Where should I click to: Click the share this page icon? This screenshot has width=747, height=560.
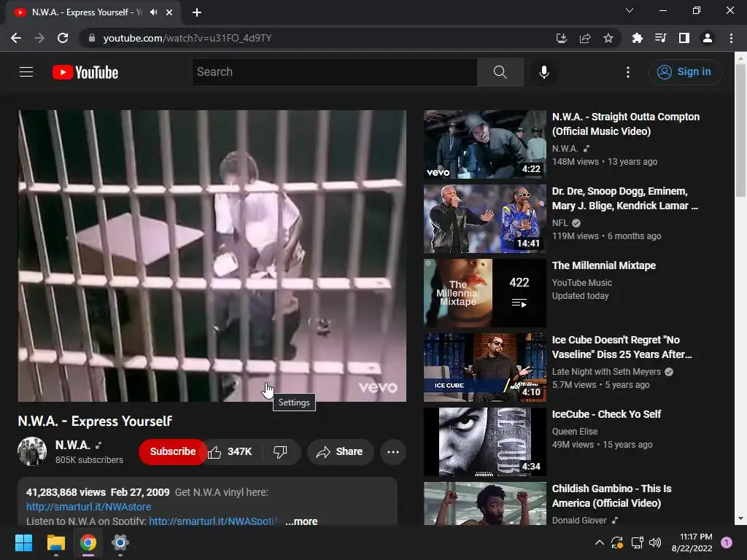coord(585,38)
